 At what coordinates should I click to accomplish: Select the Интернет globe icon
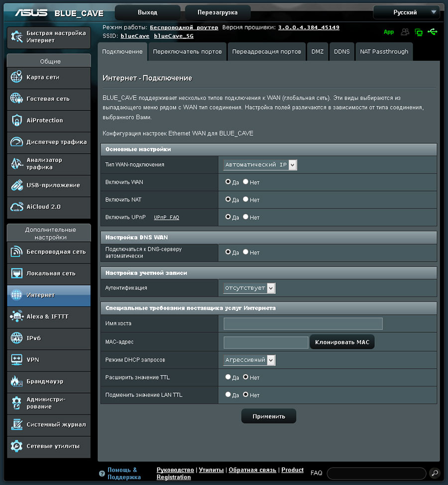click(17, 295)
